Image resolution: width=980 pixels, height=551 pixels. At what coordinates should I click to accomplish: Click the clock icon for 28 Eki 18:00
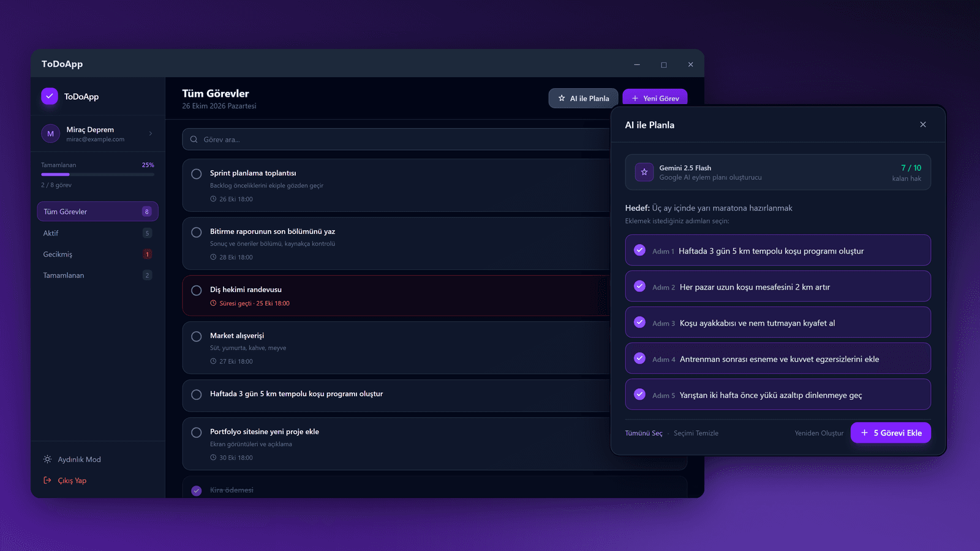(x=213, y=257)
